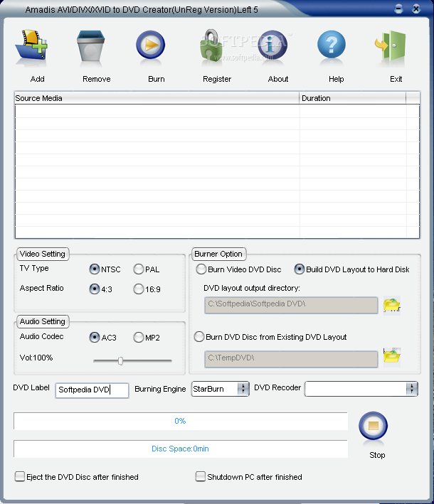This screenshot has height=504, width=434.
Task: Close the application window
Action: (416, 9)
